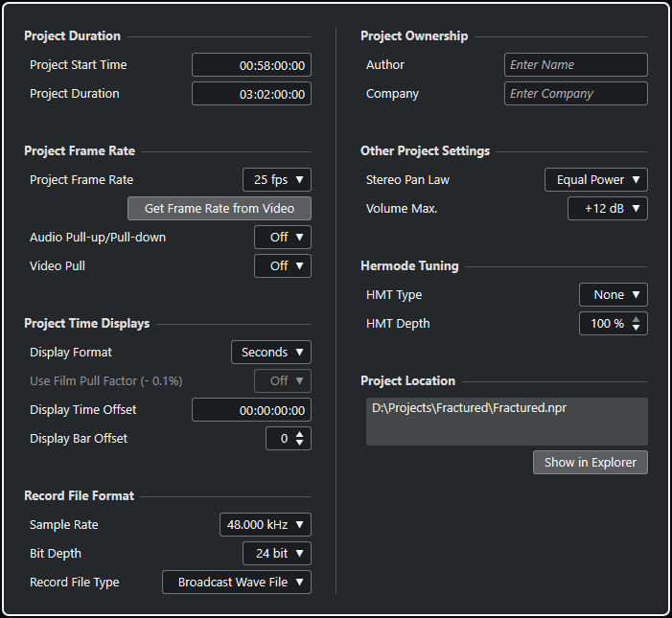The height and width of the screenshot is (618, 672).
Task: Increase the Display Bar Offset value
Action: (x=301, y=434)
